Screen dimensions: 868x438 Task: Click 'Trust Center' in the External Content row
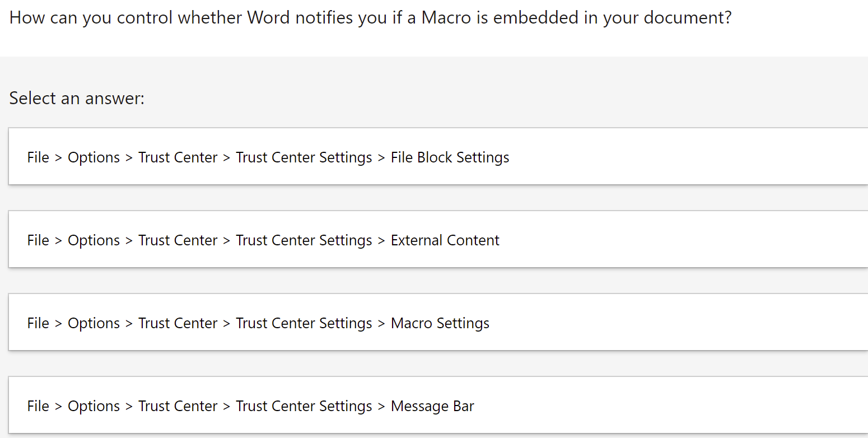pos(178,240)
